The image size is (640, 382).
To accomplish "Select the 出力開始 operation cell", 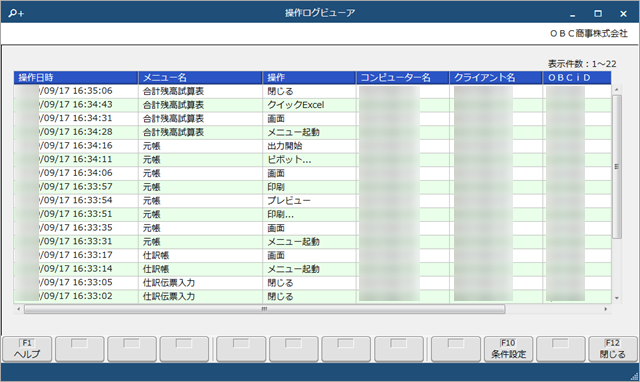I will click(x=309, y=146).
